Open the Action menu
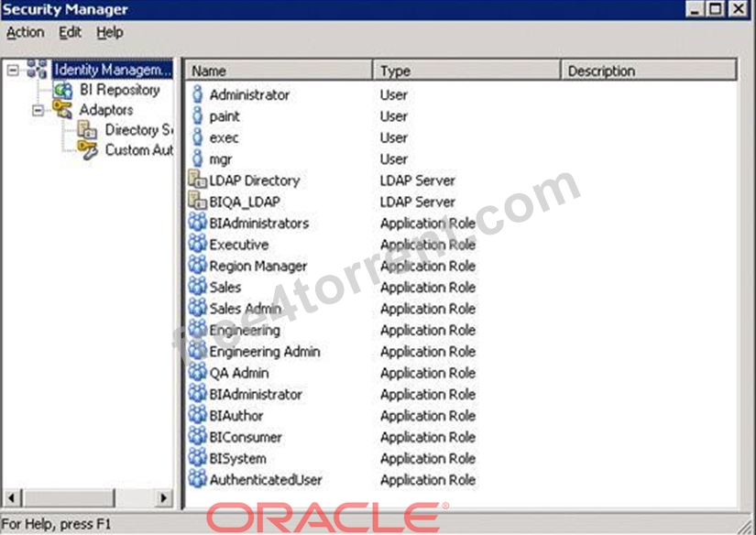This screenshot has height=535, width=756. click(25, 32)
